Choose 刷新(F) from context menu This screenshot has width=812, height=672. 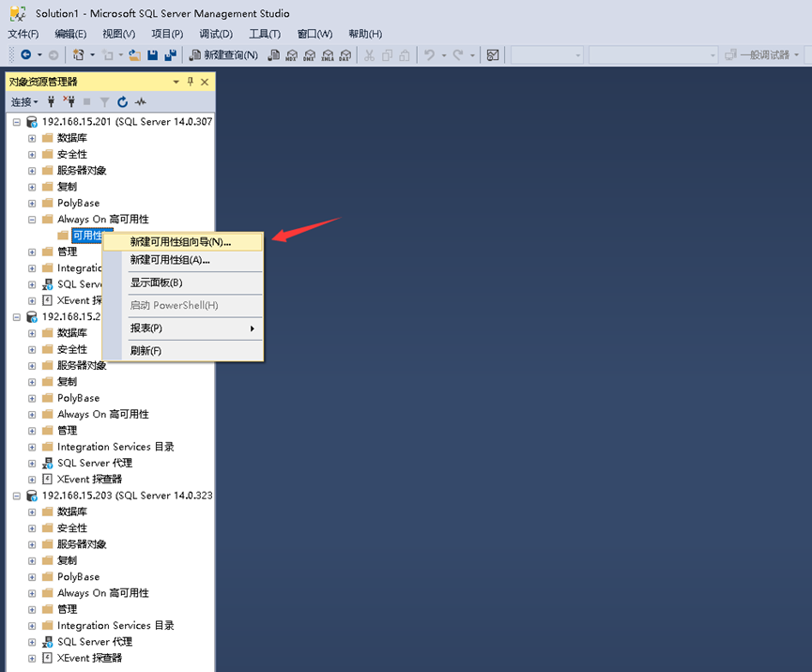coord(183,351)
